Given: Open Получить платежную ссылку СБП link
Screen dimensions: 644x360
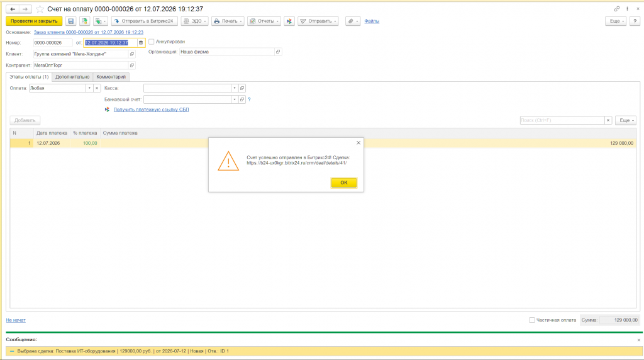Looking at the screenshot, I should 151,110.
